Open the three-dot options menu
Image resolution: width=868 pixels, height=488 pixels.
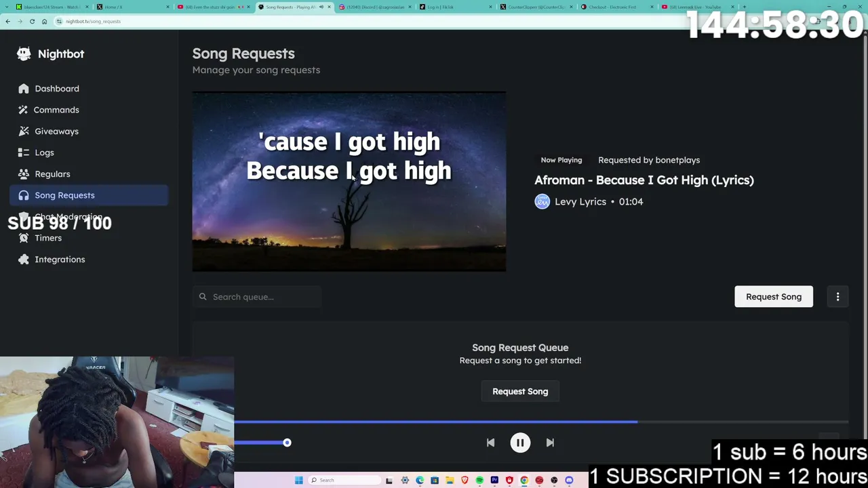click(837, 296)
